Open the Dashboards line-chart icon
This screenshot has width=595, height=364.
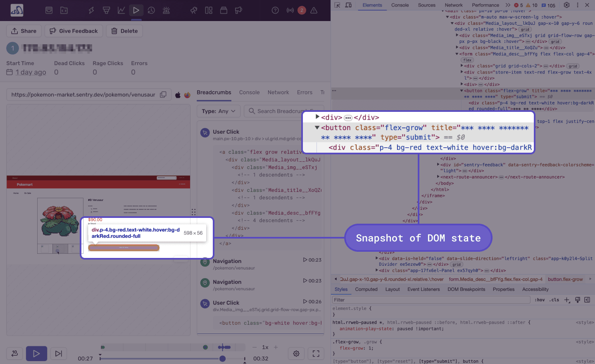pos(121,10)
